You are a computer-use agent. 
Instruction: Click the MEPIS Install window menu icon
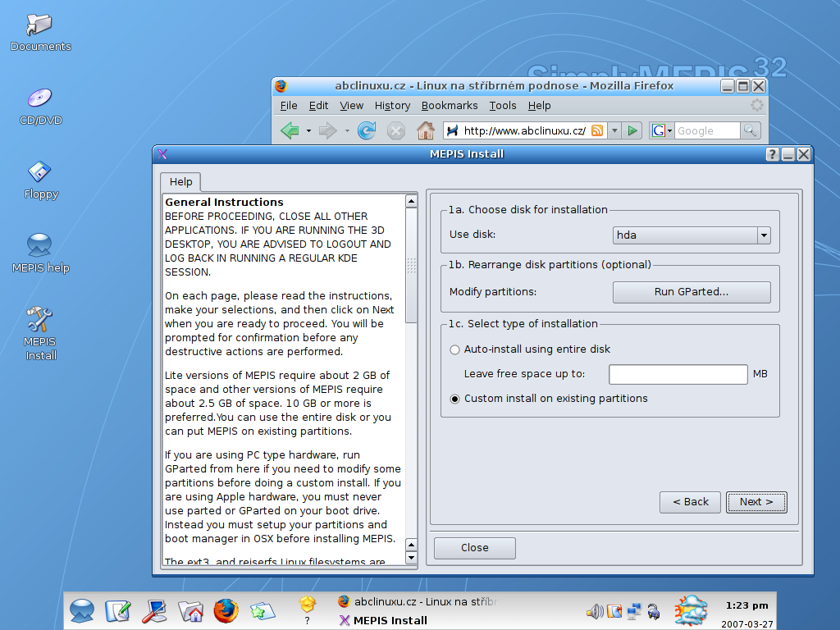(x=163, y=154)
